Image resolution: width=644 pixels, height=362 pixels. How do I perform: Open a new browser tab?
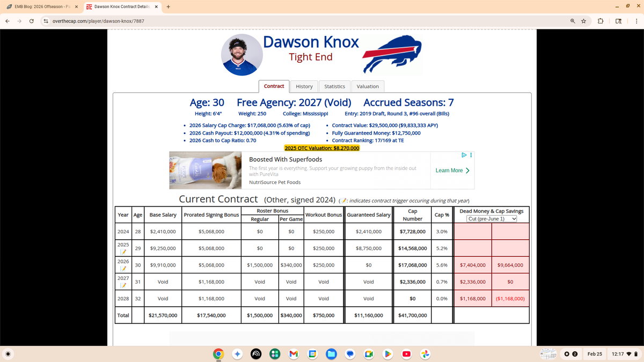[168, 6]
